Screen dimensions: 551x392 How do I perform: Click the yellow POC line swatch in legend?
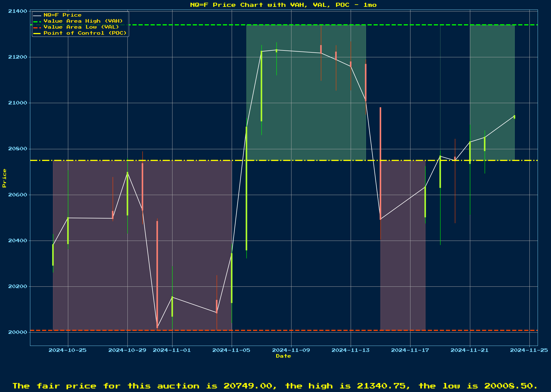(37, 33)
